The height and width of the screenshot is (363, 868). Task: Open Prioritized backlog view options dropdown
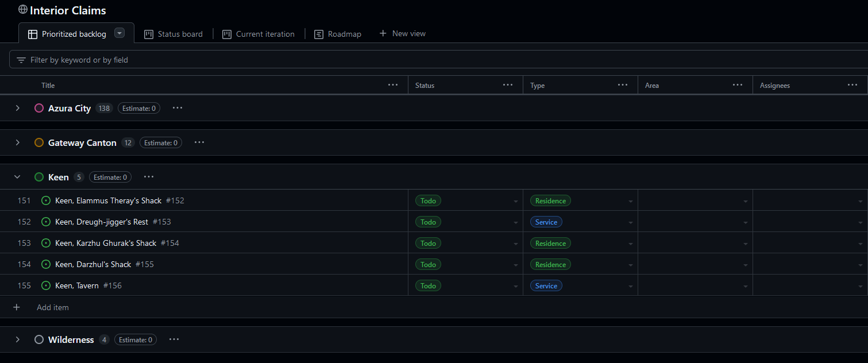pyautogui.click(x=119, y=33)
